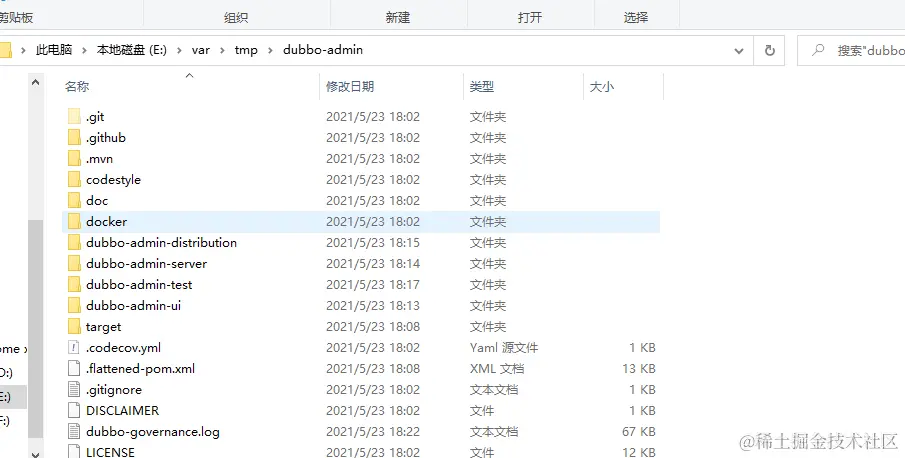Image resolution: width=905 pixels, height=458 pixels.
Task: Refresh the dubbo-admin folder view
Action: [769, 50]
